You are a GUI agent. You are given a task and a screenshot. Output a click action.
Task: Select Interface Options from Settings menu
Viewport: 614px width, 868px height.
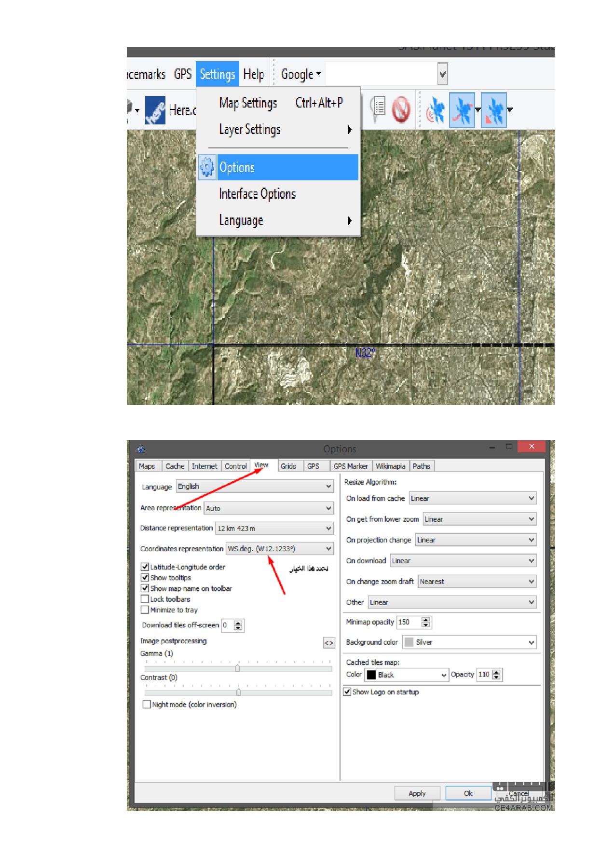click(257, 194)
